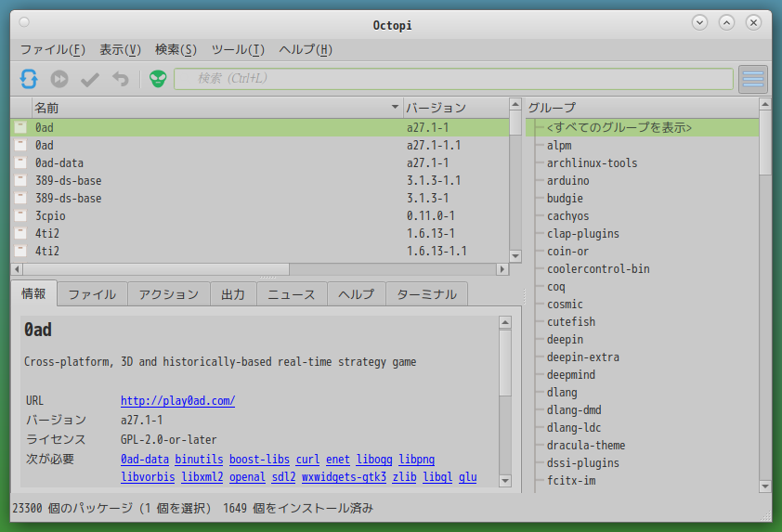Click the package status icon of 3cpio
This screenshot has height=532, width=782.
pyautogui.click(x=20, y=216)
